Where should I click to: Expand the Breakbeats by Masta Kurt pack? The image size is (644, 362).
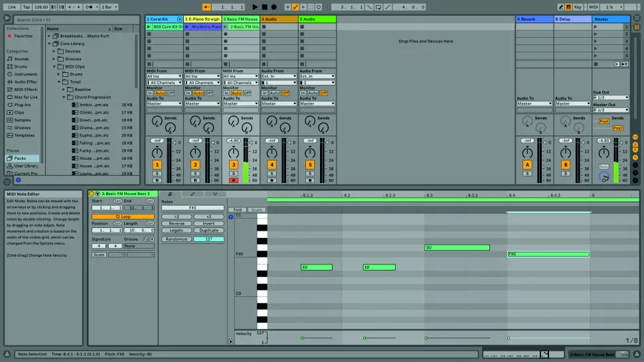50,36
